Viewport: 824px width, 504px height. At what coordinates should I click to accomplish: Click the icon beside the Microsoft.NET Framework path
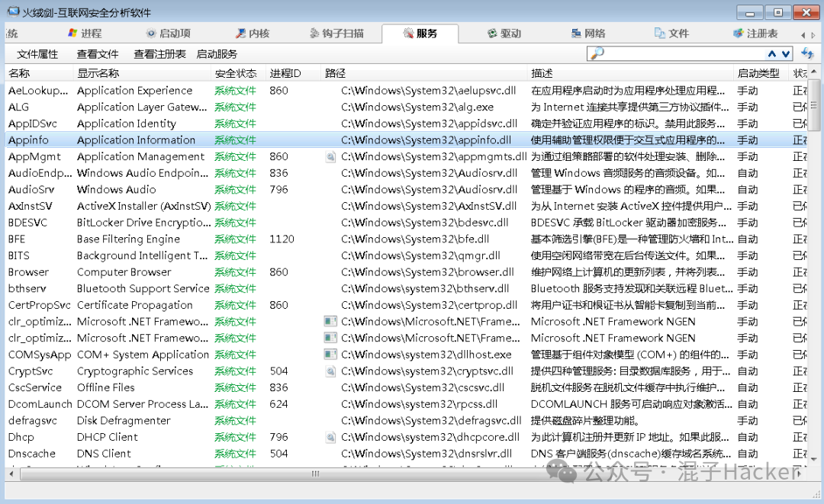(x=330, y=322)
